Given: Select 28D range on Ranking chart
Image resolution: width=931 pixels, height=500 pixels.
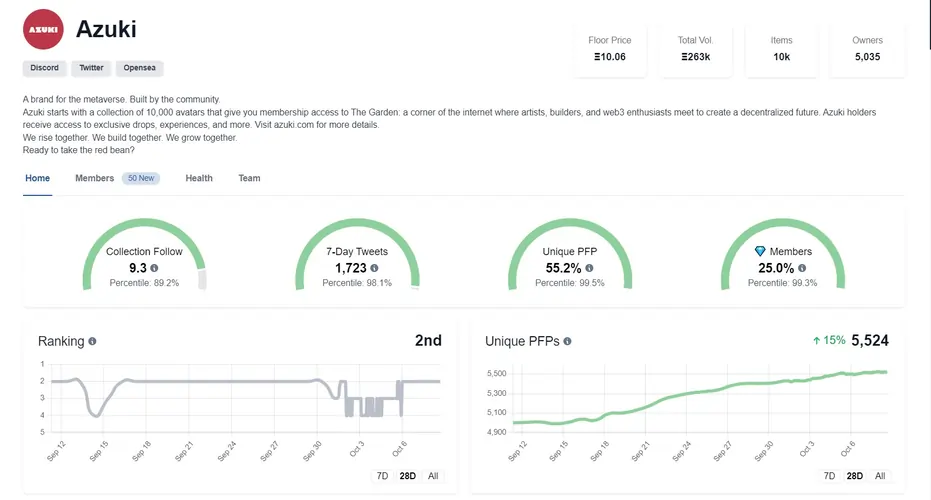Looking at the screenshot, I should click(407, 476).
